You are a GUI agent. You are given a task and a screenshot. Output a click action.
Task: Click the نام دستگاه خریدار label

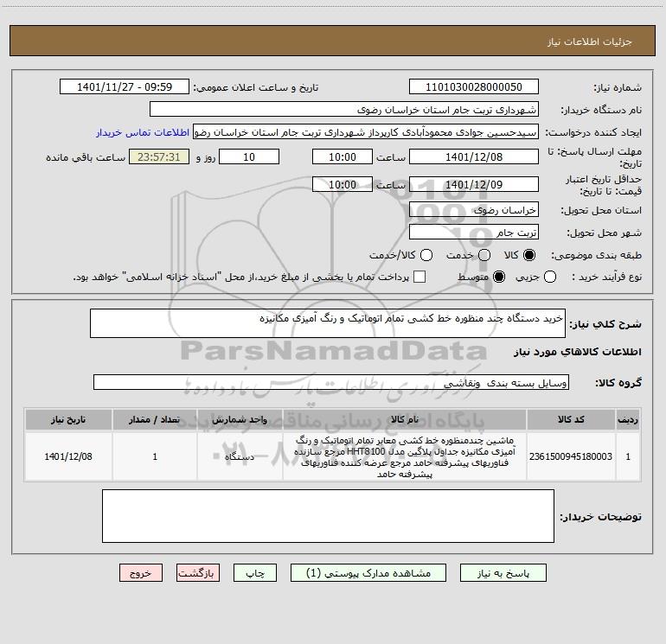tap(601, 110)
